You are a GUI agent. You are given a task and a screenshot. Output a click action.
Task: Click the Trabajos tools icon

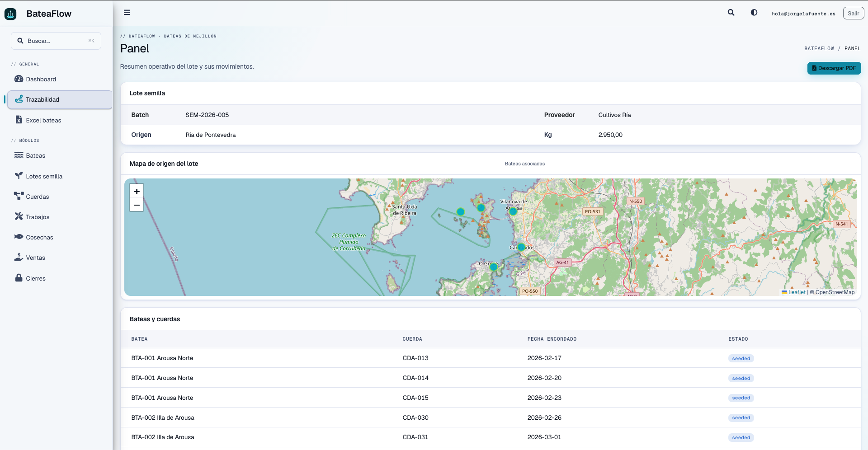click(x=19, y=216)
